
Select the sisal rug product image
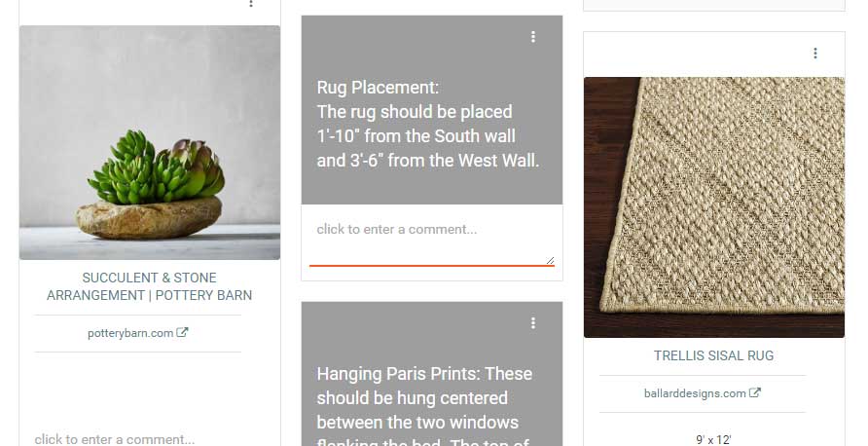pyautogui.click(x=714, y=207)
